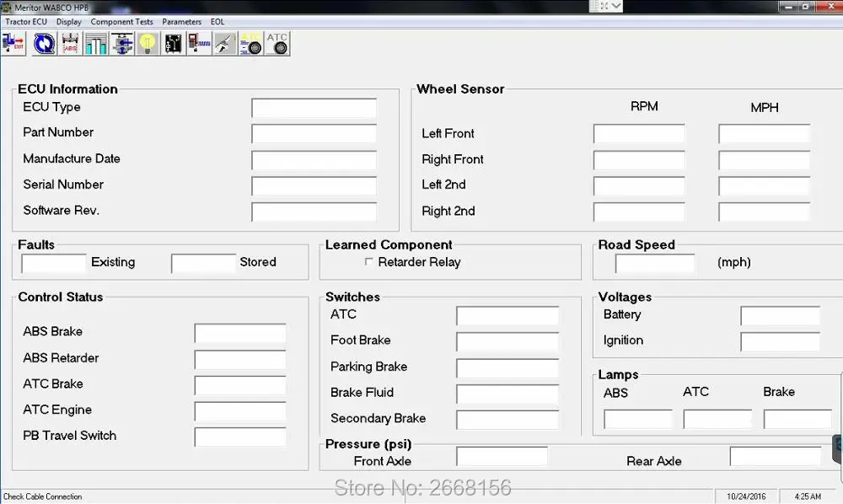Click the ATC switch field
The width and height of the screenshot is (843, 504).
(507, 315)
